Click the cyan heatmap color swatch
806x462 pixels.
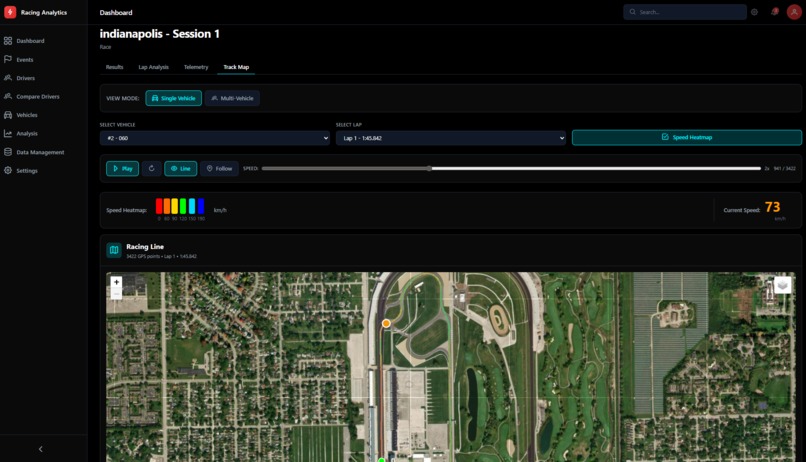coord(192,206)
